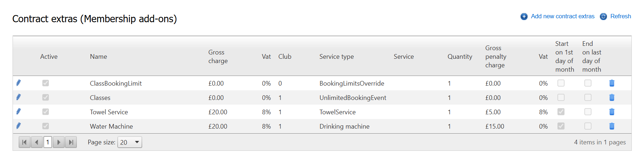Open the Page size dropdown
This screenshot has width=644, height=163.
click(x=130, y=142)
